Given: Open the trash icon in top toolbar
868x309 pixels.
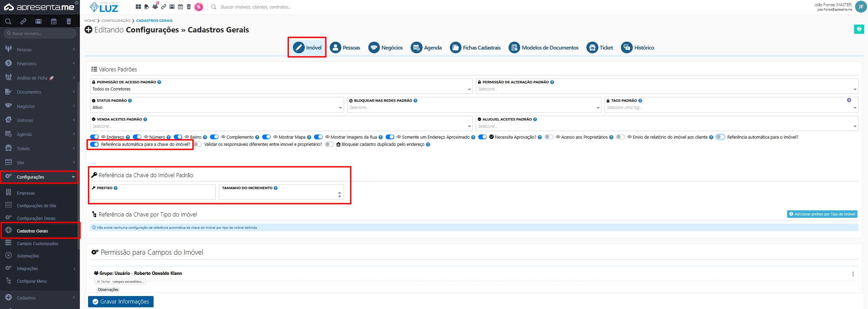Looking at the screenshot, I should click(x=189, y=7).
